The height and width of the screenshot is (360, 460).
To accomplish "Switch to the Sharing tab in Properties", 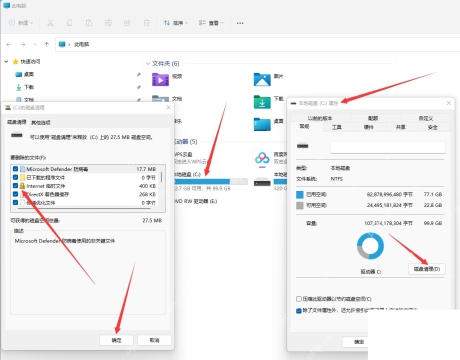I will coord(400,127).
